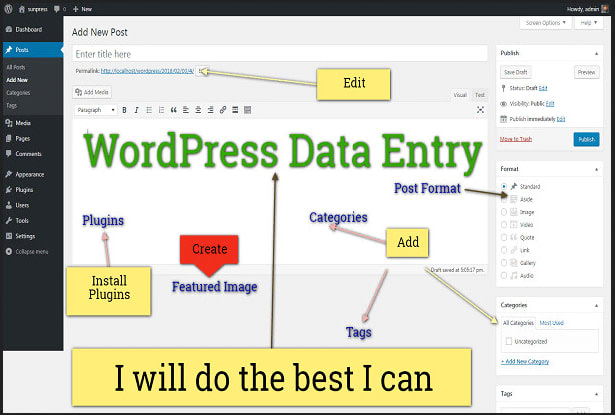Open Comments in sidebar

(x=28, y=154)
